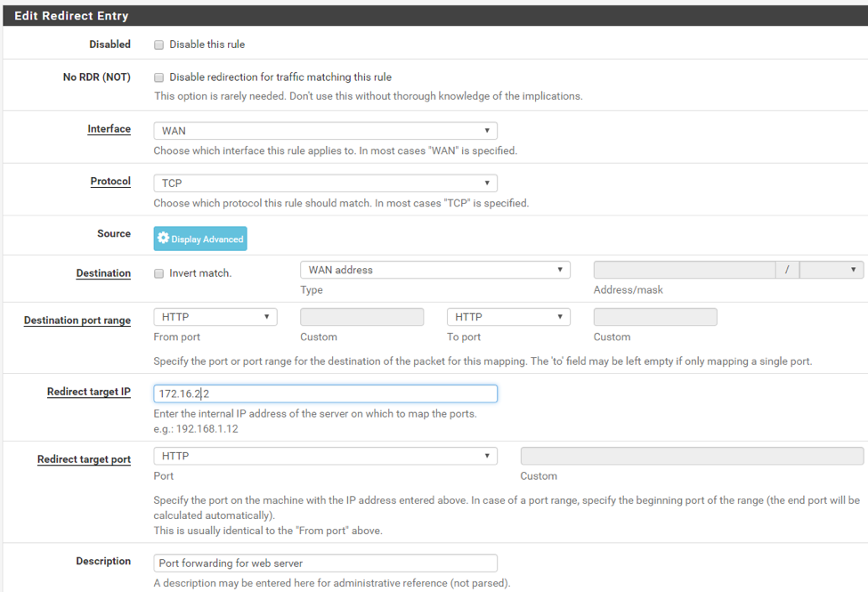Screen dimensions: 868x592
Task: Enable the Disable this rule checkbox
Action: 158,45
